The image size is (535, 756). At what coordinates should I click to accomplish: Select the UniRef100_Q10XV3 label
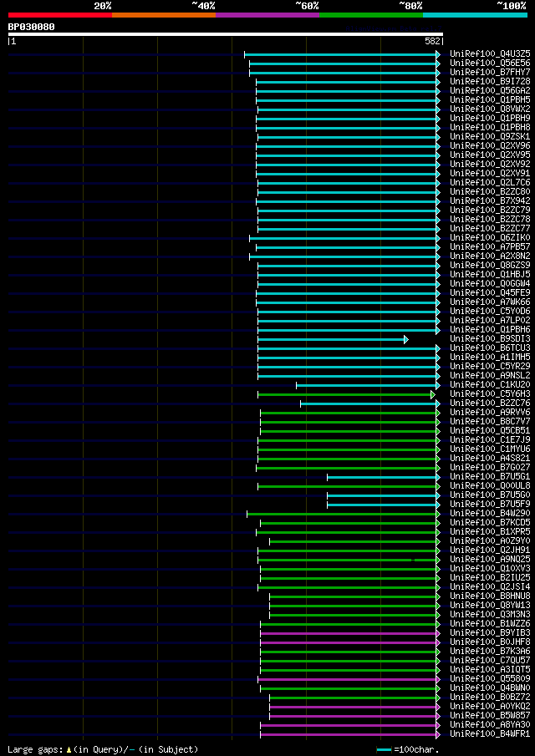(490, 569)
